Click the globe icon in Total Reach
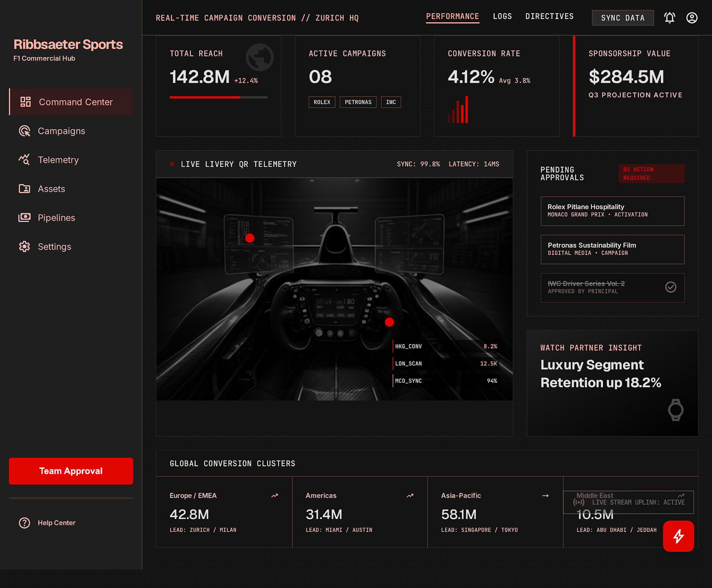Image resolution: width=712 pixels, height=588 pixels. [x=260, y=57]
